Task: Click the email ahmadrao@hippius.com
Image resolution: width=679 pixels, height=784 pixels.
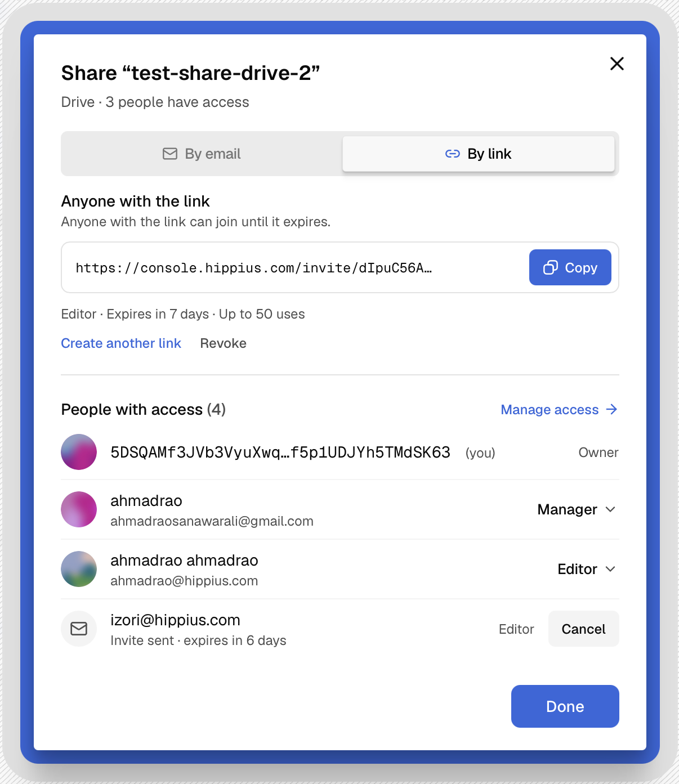Action: coord(184,581)
